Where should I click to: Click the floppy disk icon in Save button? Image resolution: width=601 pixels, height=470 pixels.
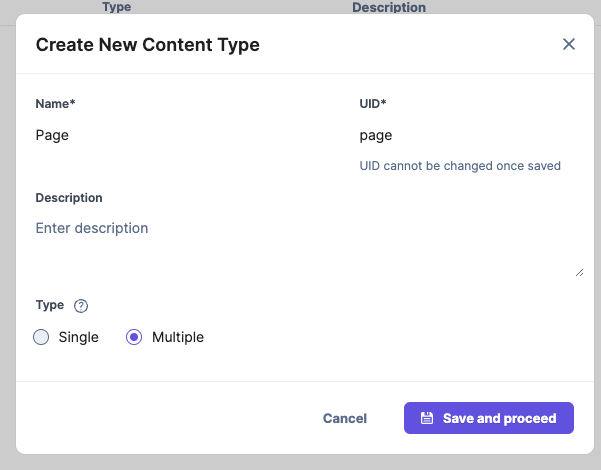[427, 418]
